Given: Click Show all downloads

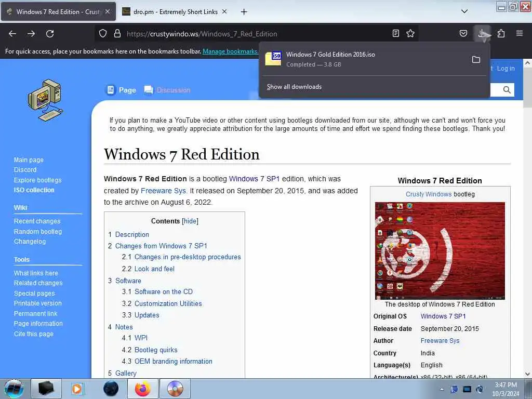Looking at the screenshot, I should click(294, 87).
